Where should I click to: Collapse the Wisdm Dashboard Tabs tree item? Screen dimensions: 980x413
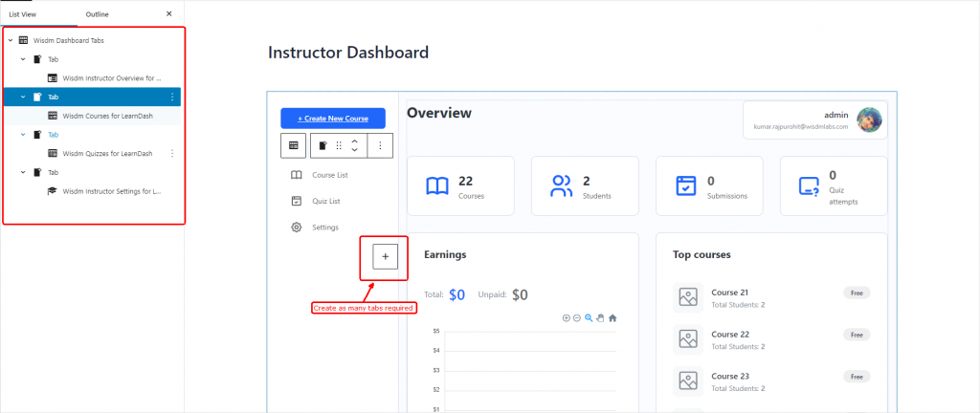[x=11, y=40]
